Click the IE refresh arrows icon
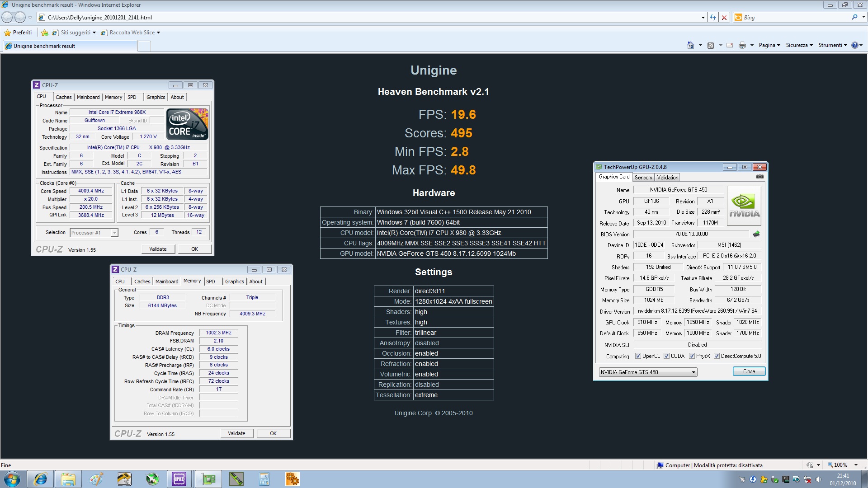The height and width of the screenshot is (488, 868). click(713, 18)
